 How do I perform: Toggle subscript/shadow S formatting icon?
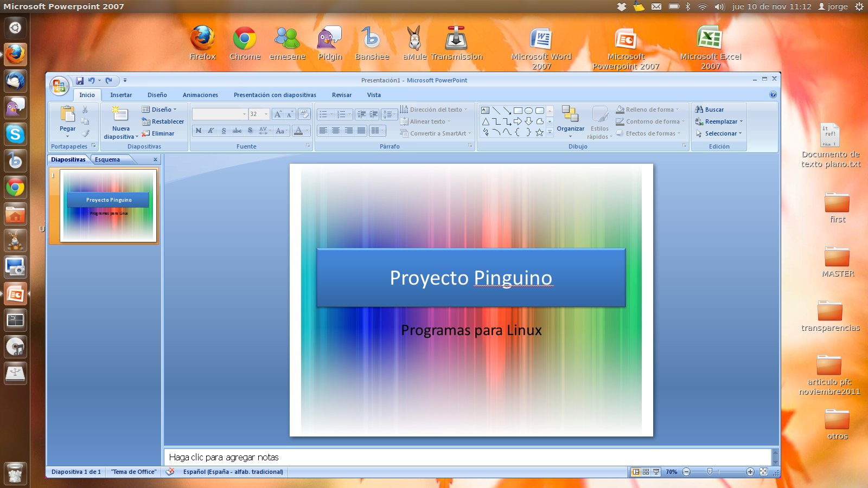coord(250,130)
